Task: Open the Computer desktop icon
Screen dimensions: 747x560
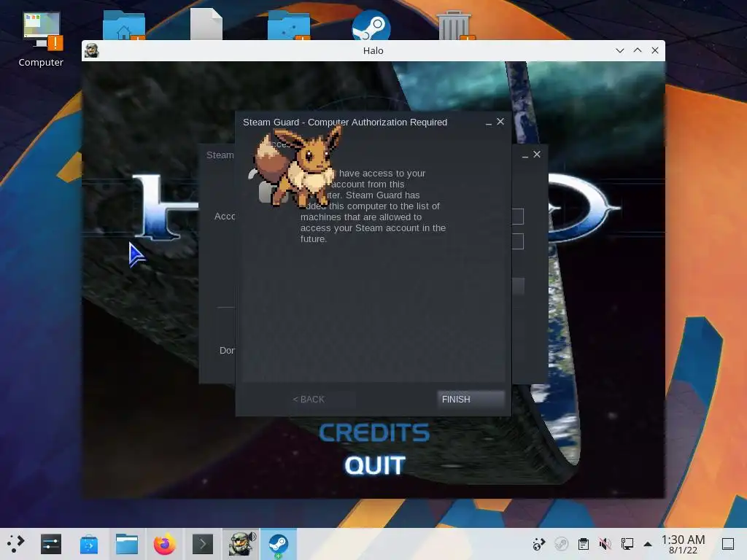Action: [x=41, y=39]
